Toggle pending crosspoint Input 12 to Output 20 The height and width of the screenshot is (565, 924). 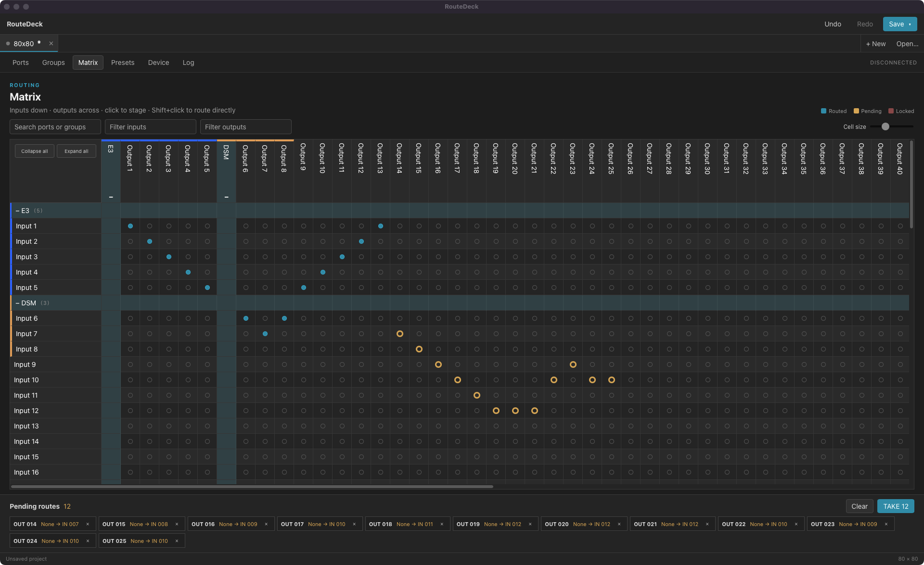pos(515,411)
